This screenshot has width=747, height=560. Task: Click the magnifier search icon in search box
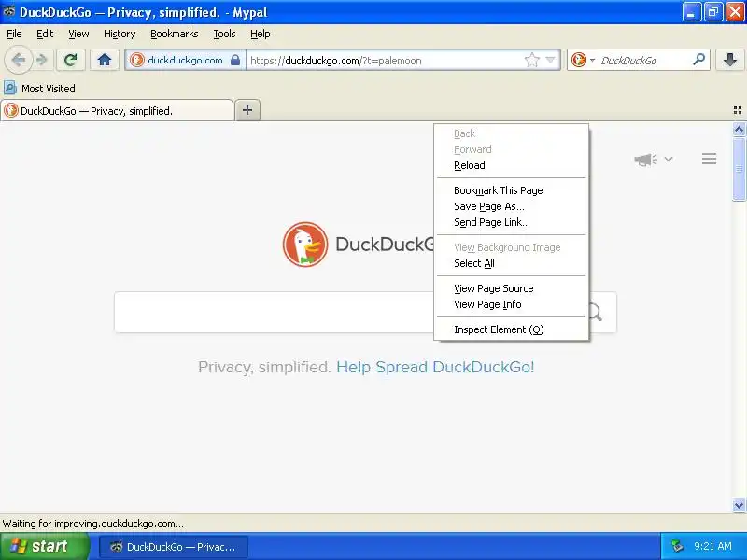click(x=698, y=60)
